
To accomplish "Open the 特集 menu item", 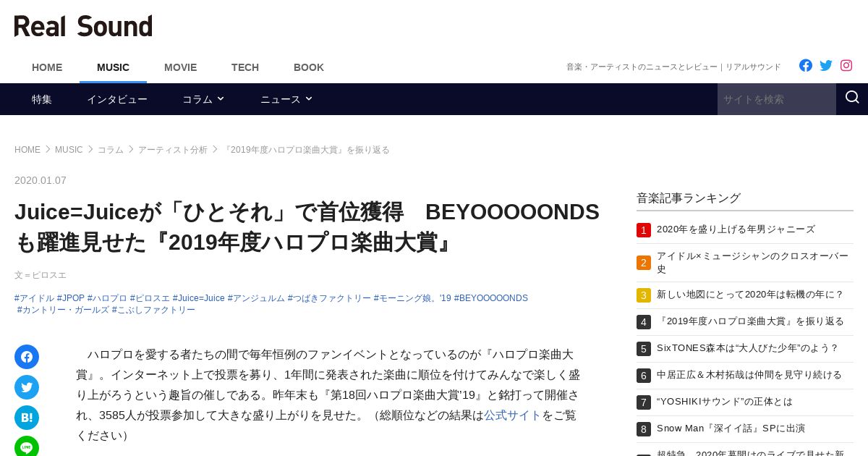I will 42,99.
